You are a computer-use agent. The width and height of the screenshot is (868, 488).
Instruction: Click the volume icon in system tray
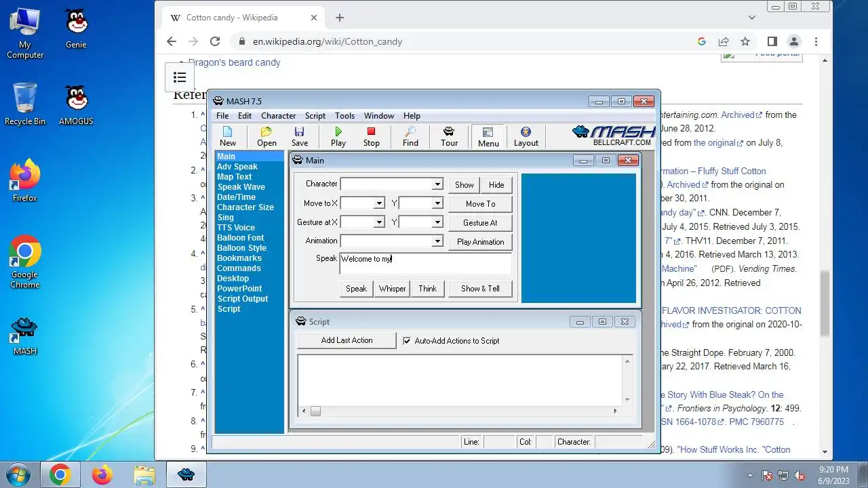[800, 475]
